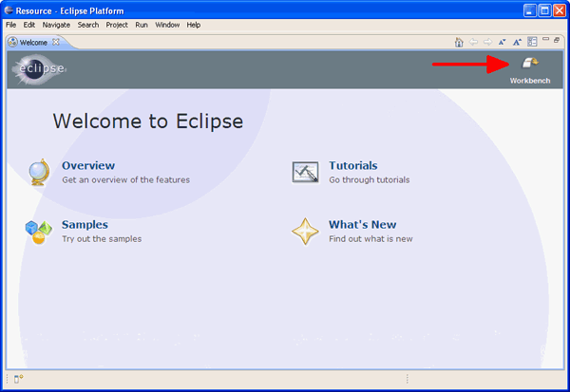Click 'Go through tutorials' text

[369, 179]
